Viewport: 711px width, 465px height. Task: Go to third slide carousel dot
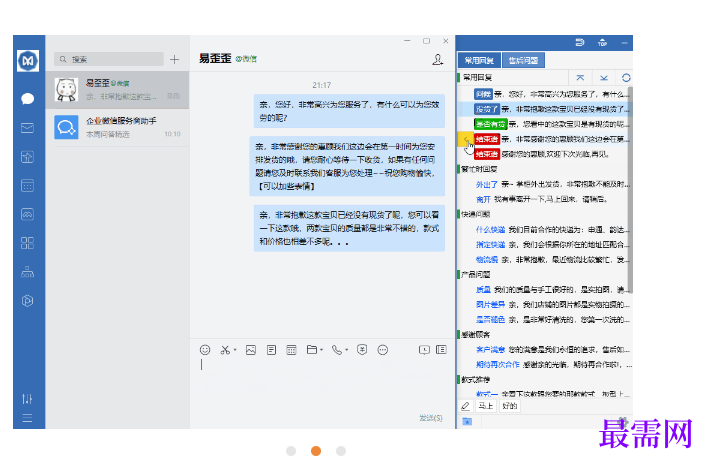coord(341,451)
